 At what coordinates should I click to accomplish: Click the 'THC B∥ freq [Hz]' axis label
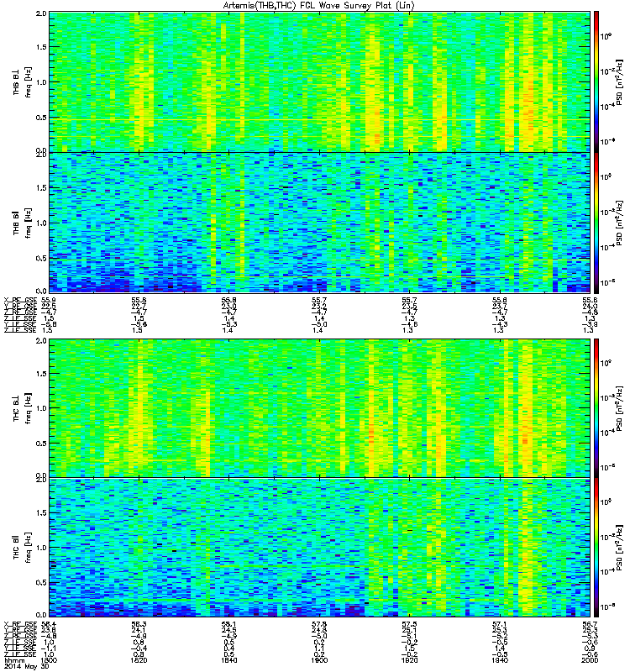tap(22, 548)
